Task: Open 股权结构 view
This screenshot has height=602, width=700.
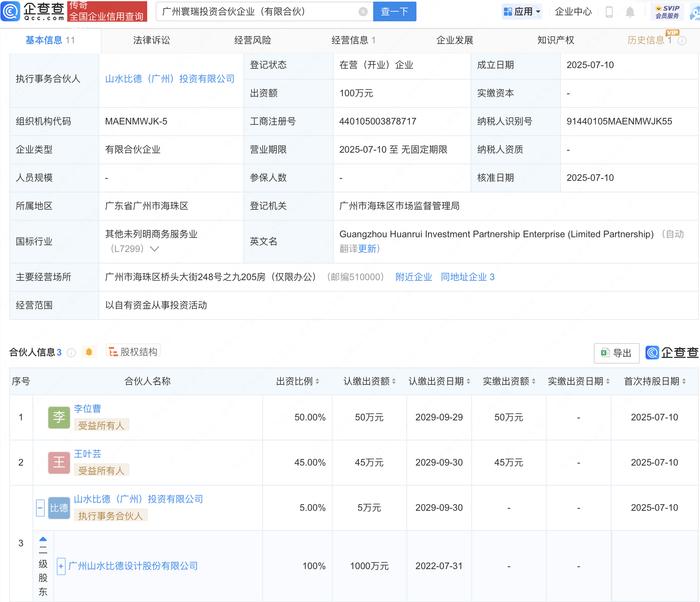Action: [133, 352]
